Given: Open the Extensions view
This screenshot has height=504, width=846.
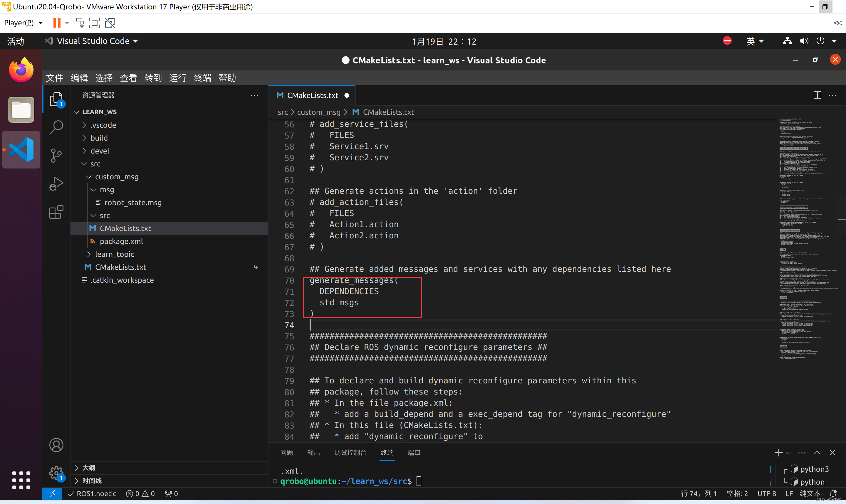Looking at the screenshot, I should pyautogui.click(x=56, y=212).
